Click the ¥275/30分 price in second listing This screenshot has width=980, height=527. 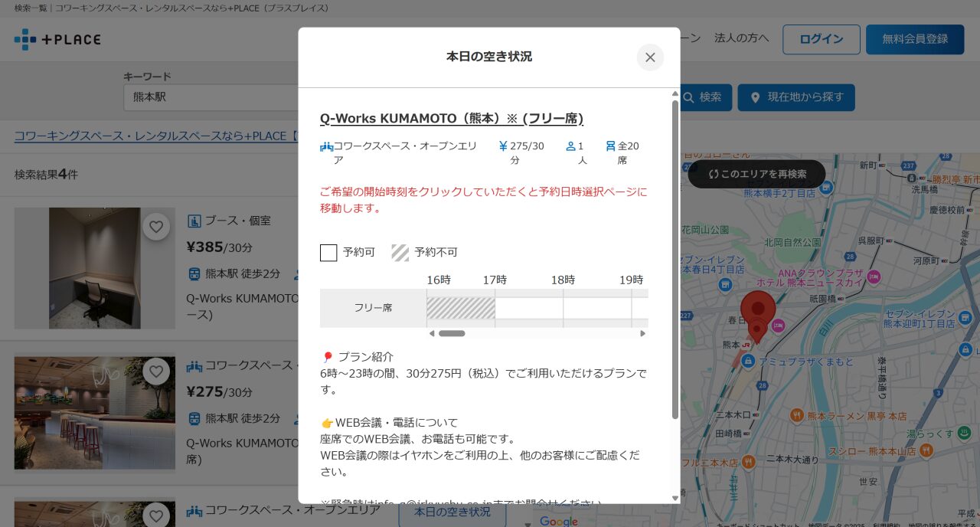pyautogui.click(x=220, y=392)
